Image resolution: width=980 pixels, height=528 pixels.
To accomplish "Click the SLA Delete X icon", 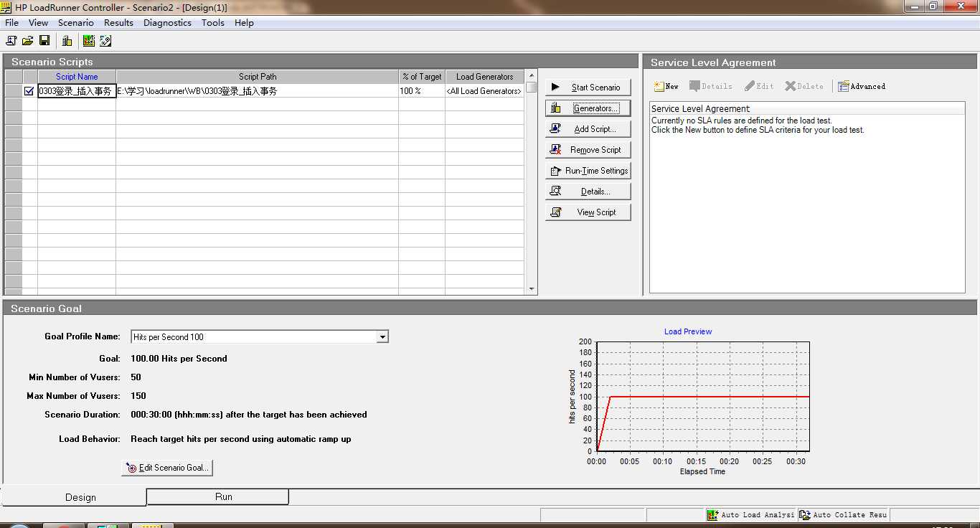I will click(791, 86).
